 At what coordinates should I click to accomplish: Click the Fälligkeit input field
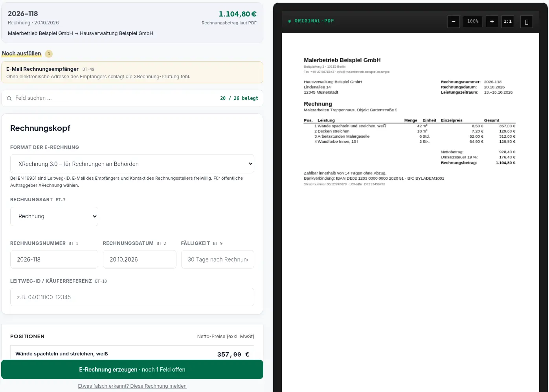point(218,259)
